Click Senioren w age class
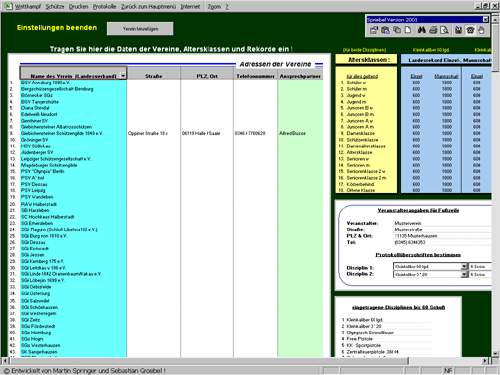 pyautogui.click(x=358, y=159)
